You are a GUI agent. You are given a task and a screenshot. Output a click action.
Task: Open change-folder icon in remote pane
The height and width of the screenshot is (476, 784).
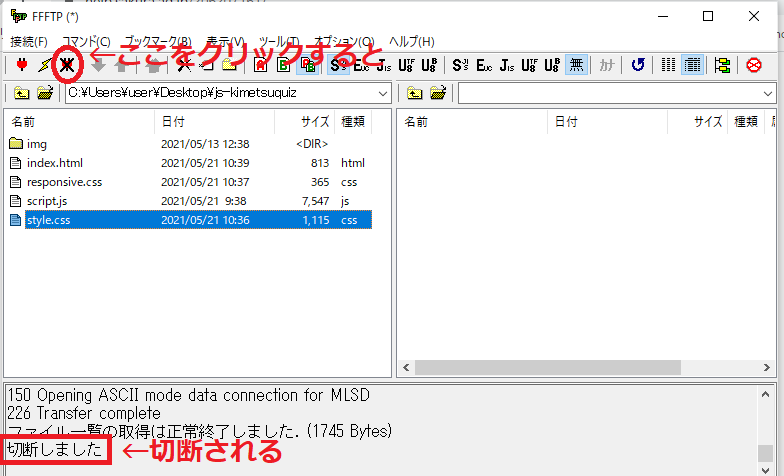(x=438, y=93)
